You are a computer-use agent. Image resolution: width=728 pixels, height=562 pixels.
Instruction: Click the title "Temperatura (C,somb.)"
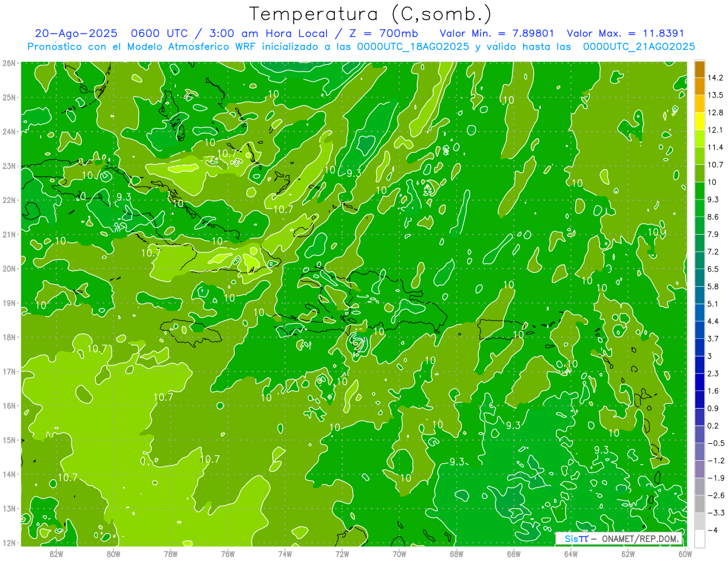point(371,14)
